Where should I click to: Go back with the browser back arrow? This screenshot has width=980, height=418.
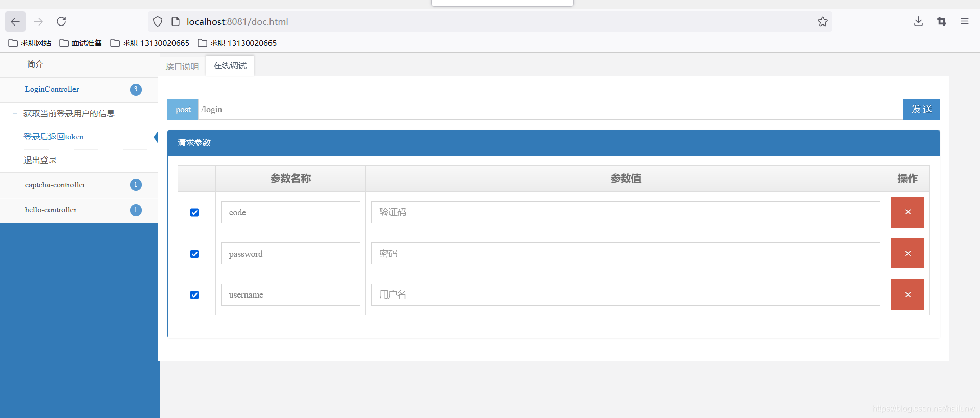click(x=15, y=21)
